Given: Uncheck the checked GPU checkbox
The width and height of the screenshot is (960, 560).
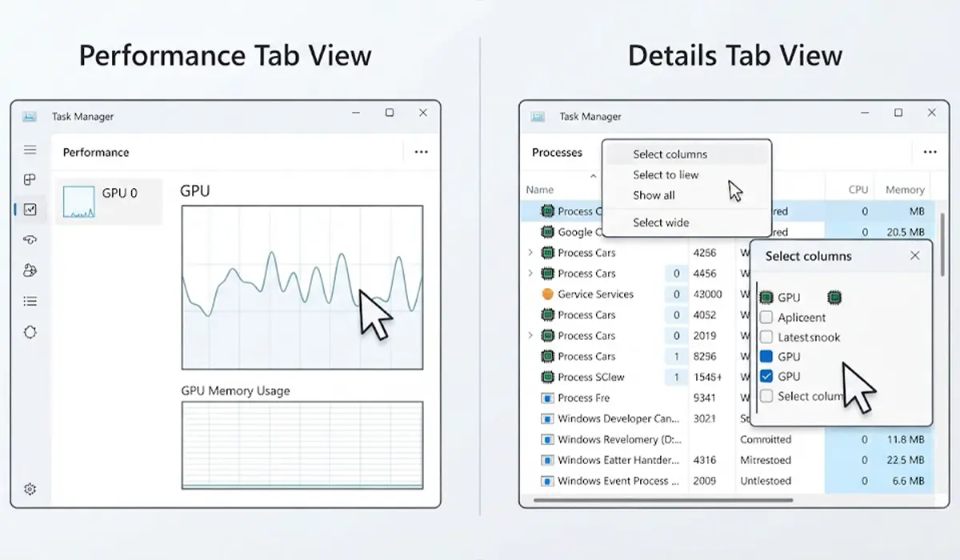Looking at the screenshot, I should click(x=766, y=376).
